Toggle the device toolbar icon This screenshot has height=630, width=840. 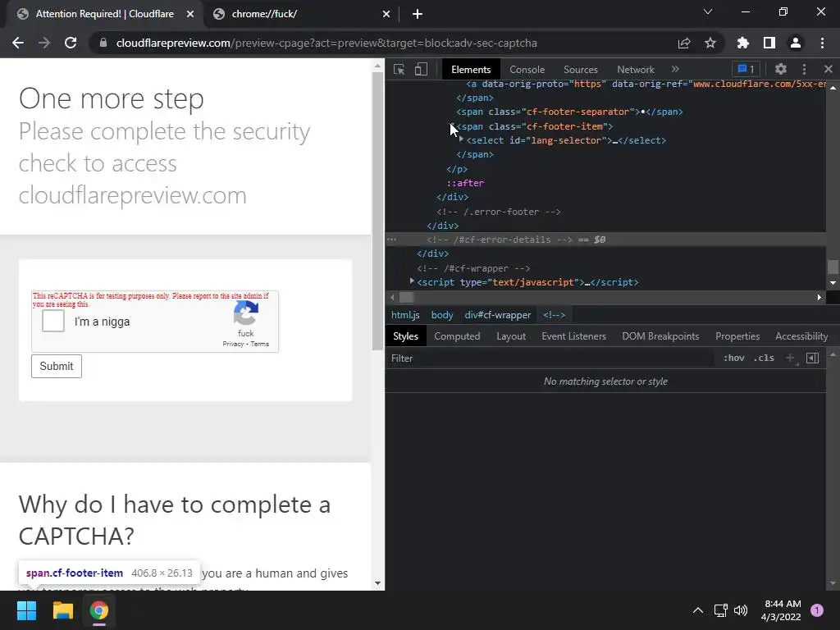(x=421, y=69)
